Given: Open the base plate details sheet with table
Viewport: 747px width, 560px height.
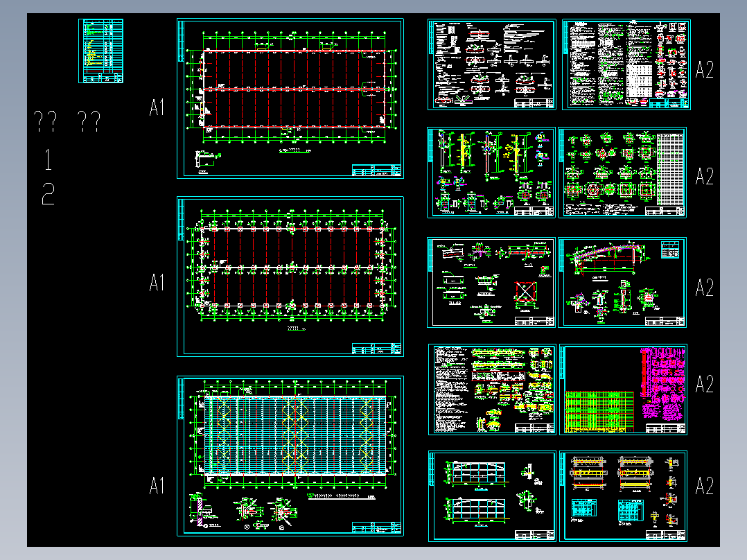Looking at the screenshot, I should pos(622,173).
